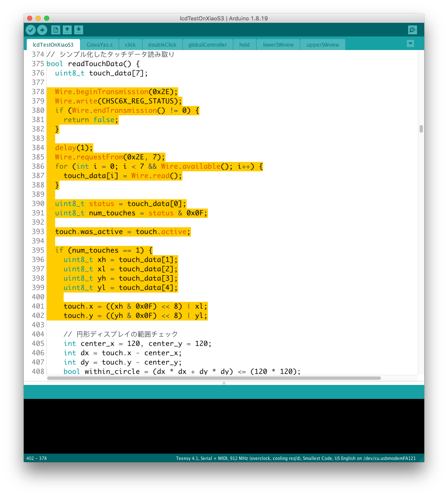Click the console divider handle dot
Screen dimensions: 448x496
pyautogui.click(x=224, y=383)
